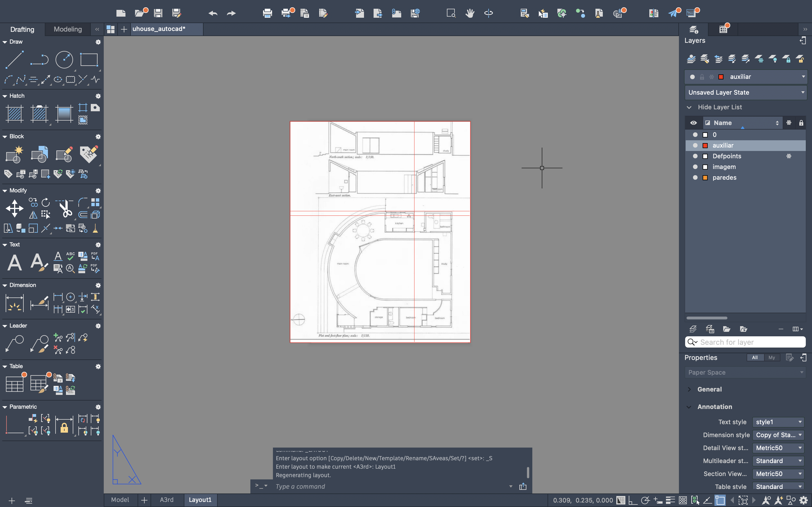Switch to the A3rd layout tab
812x507 pixels.
166,500
